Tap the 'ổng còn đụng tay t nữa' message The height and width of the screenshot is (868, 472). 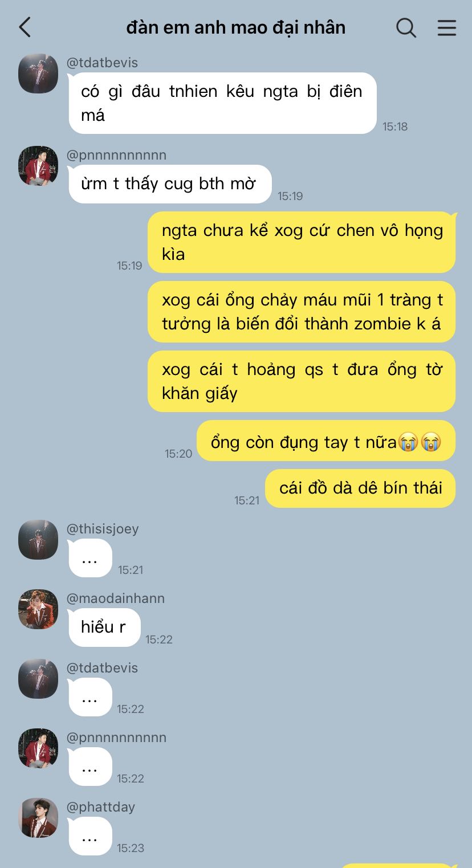coord(326,441)
